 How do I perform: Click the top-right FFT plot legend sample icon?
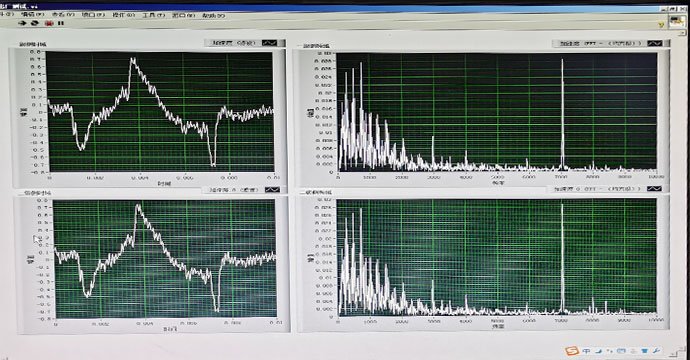tap(654, 43)
